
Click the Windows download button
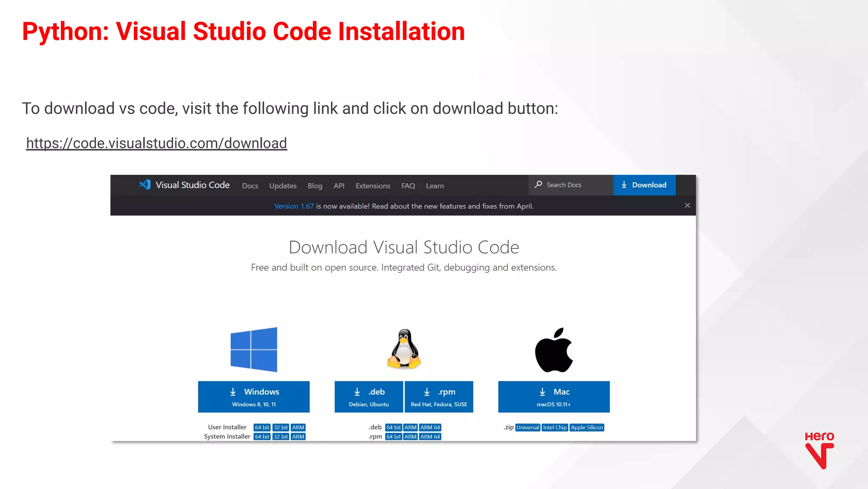[x=253, y=397]
